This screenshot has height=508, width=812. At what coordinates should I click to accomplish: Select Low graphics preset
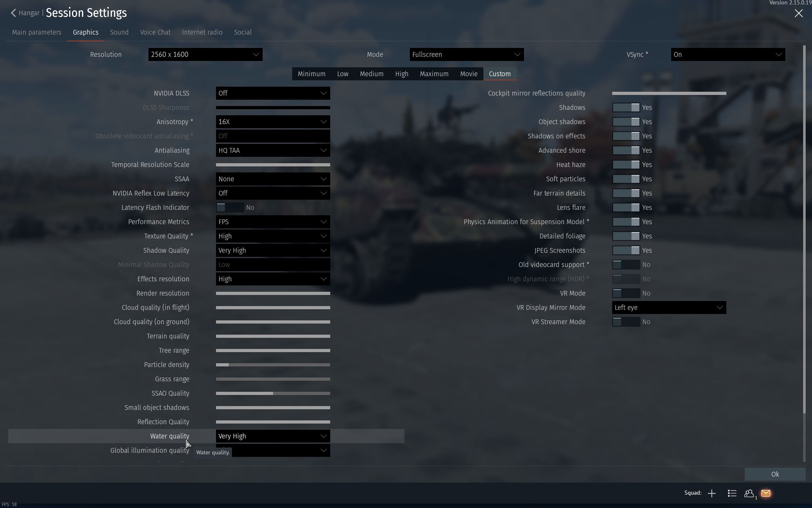coord(343,74)
